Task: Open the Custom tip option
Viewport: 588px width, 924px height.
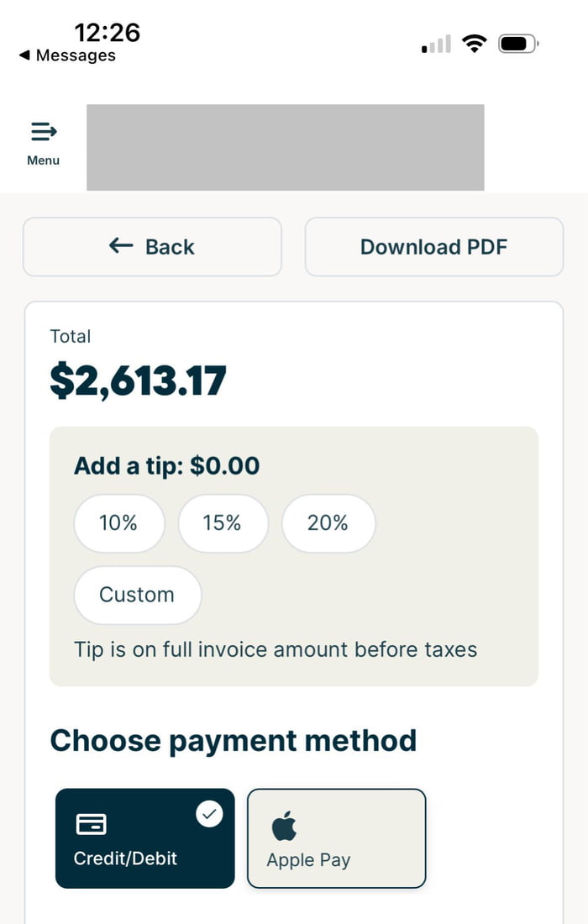Action: click(137, 595)
